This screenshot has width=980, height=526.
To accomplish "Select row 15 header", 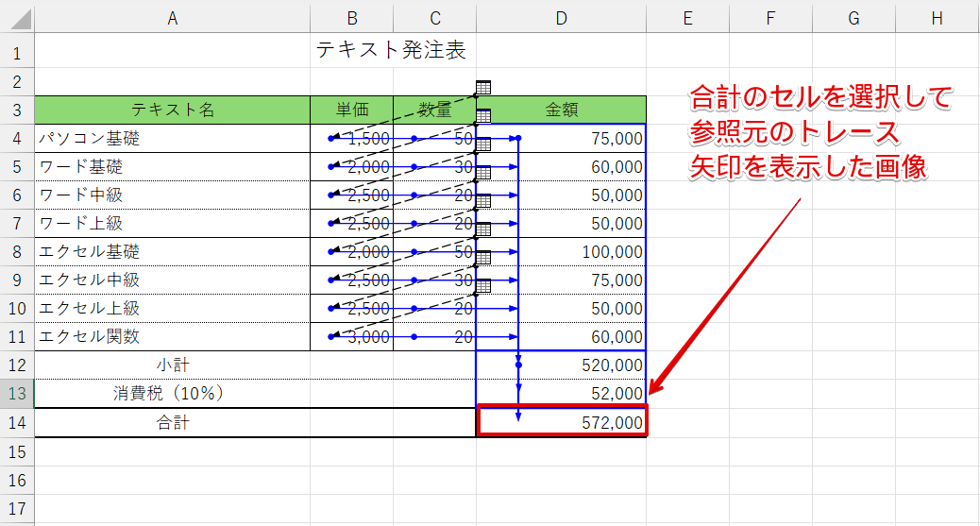I will [x=17, y=451].
